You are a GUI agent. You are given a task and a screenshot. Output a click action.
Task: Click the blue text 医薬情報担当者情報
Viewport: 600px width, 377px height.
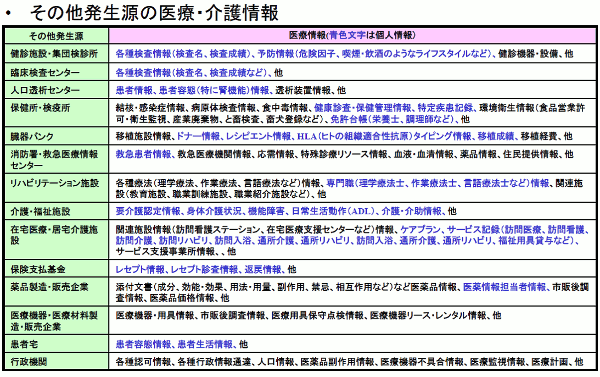point(505,287)
